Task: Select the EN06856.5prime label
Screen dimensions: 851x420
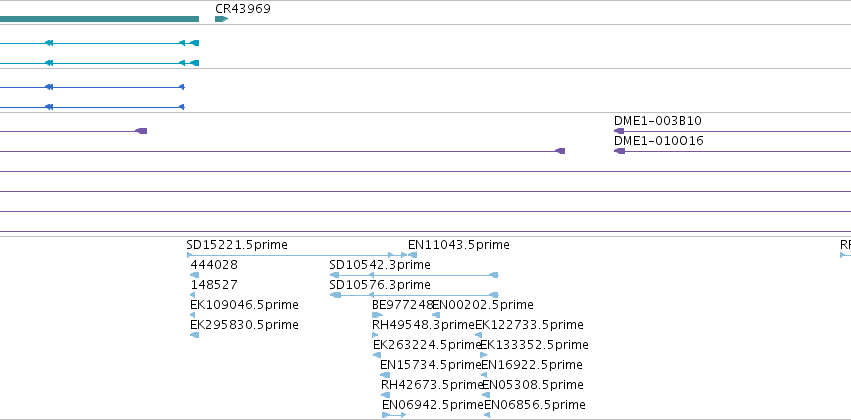Action: [x=535, y=405]
